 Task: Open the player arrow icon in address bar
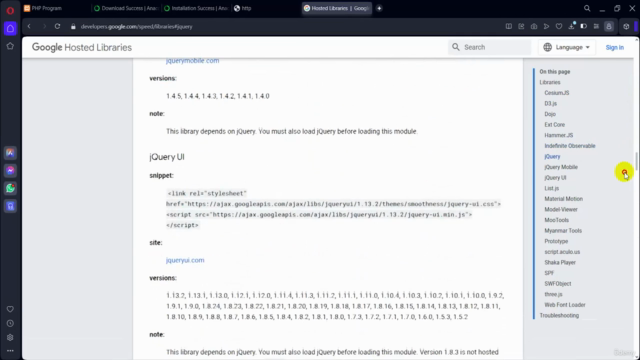[546, 27]
